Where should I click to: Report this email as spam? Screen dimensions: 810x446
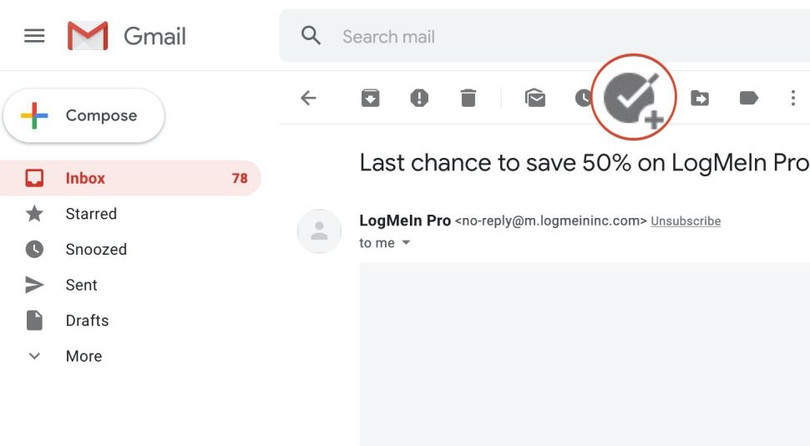click(419, 98)
